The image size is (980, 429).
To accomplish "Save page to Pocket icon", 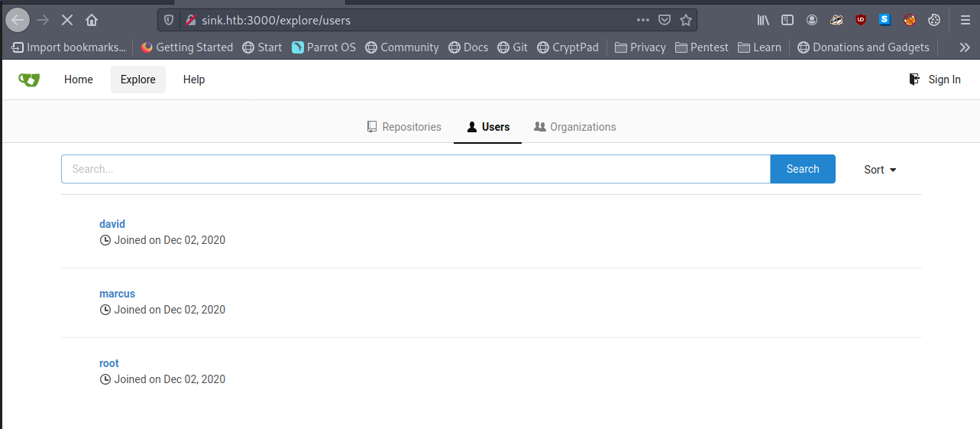I will click(665, 20).
